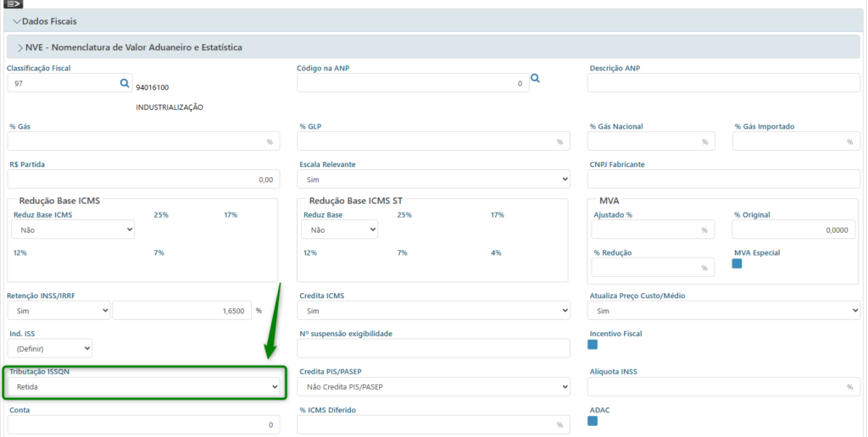
Task: Click the menu toggle icon at top left
Action: [x=14, y=3]
